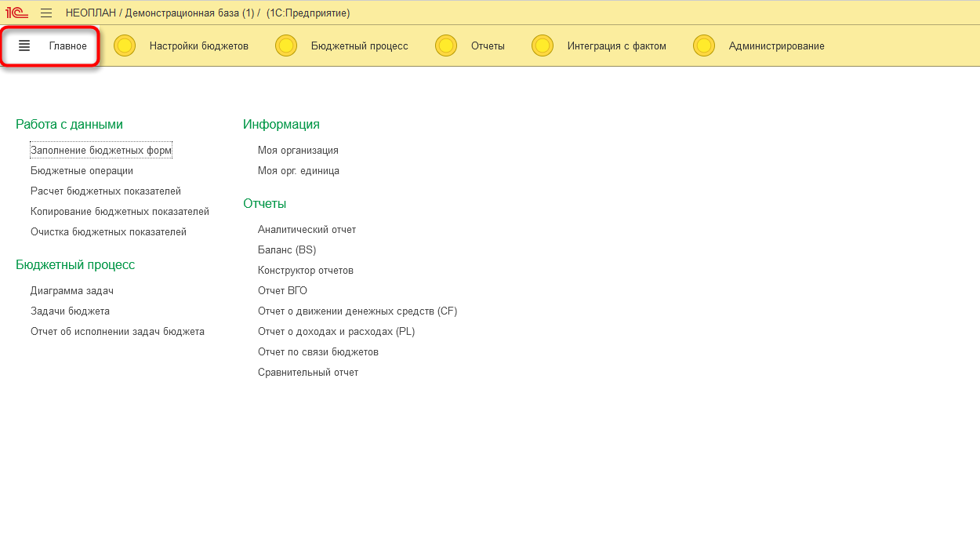Click yellow circle icon of Администрирование
Screen dimensions: 980x535
(x=704, y=45)
